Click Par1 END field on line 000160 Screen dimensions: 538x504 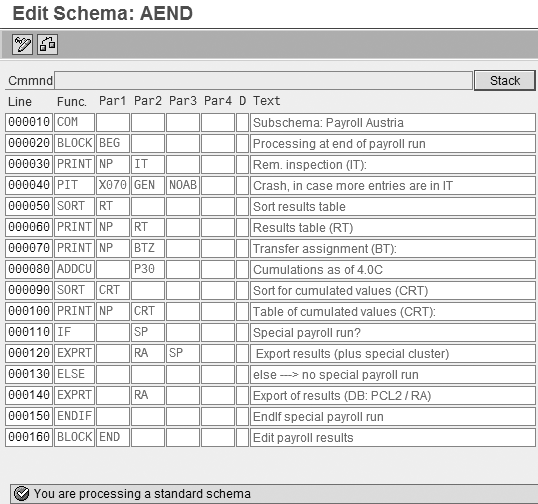tap(113, 437)
